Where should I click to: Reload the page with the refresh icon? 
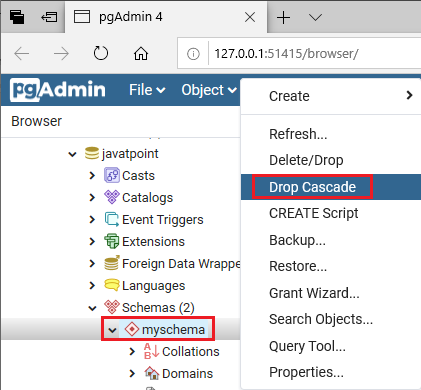(101, 53)
